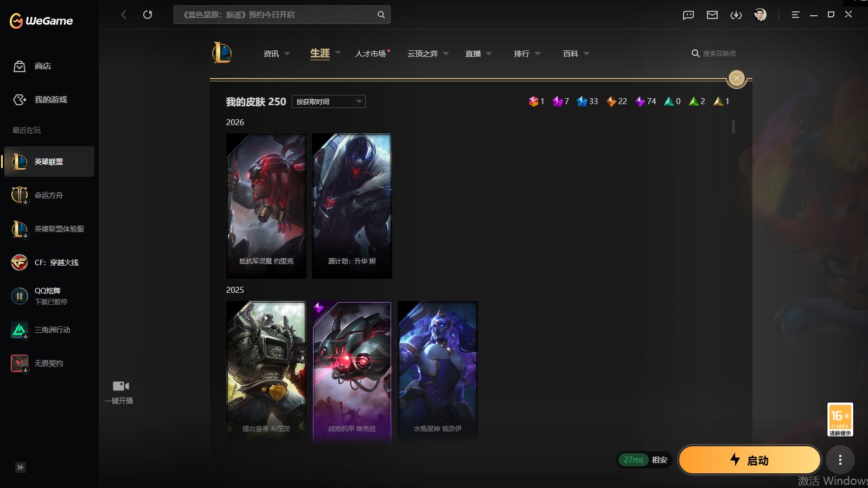Open the mail inbox icon
Screen dimensions: 868x488
tap(712, 15)
